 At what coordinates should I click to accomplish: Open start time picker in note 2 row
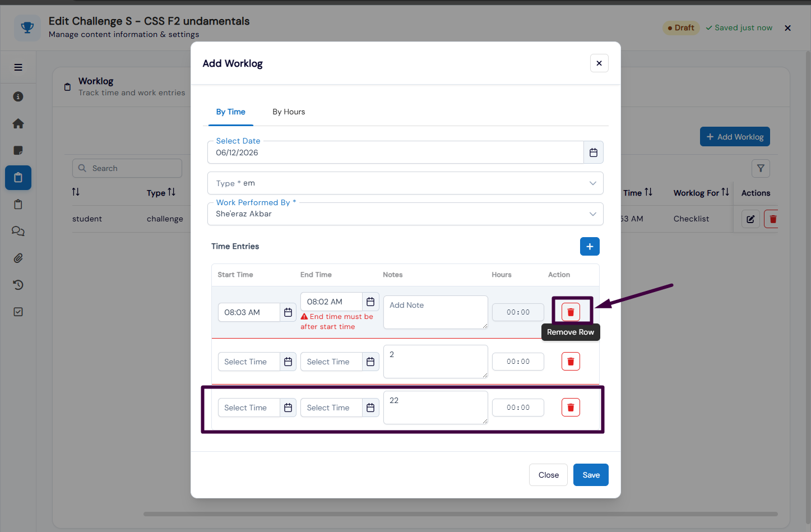(288, 362)
